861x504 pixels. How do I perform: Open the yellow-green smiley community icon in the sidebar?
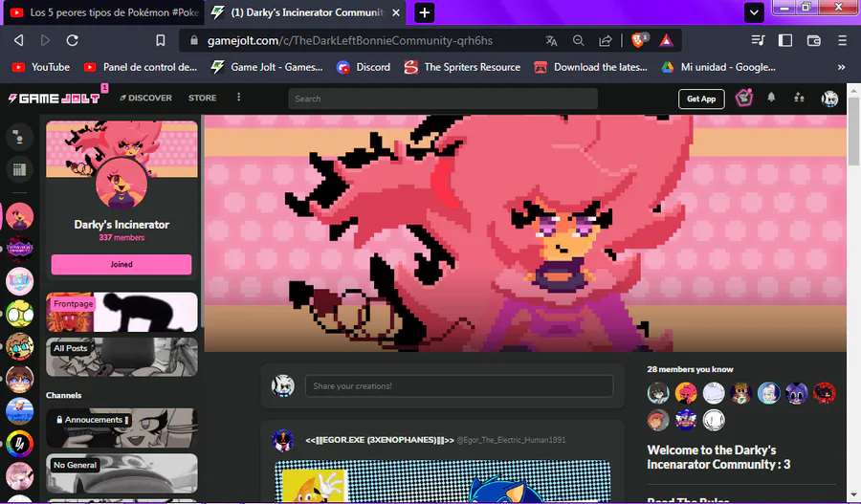pyautogui.click(x=20, y=314)
